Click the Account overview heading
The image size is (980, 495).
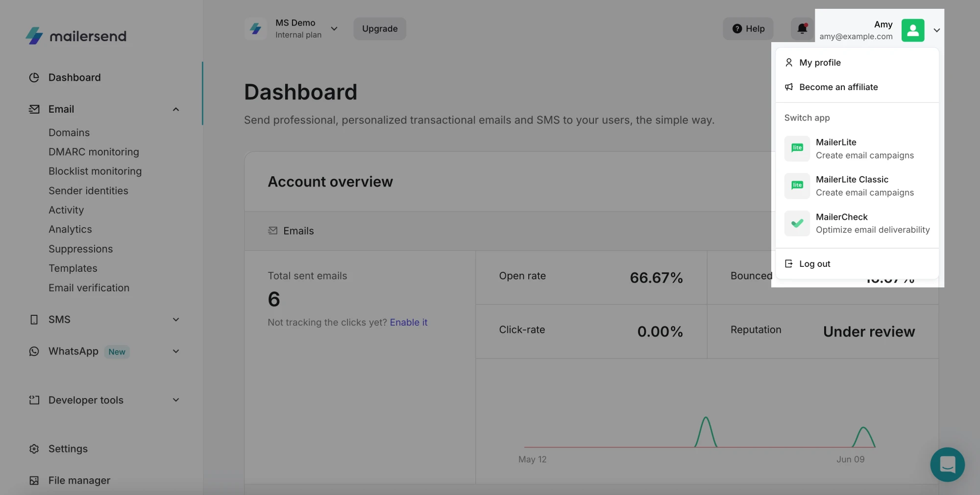click(330, 182)
